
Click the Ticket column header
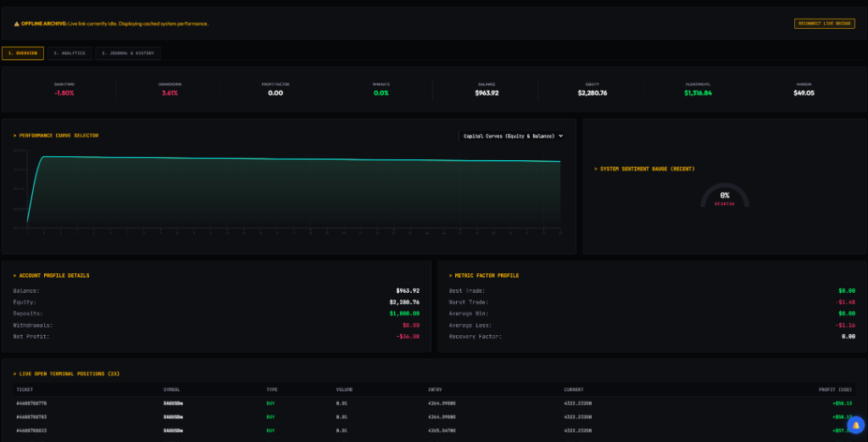tap(25, 390)
